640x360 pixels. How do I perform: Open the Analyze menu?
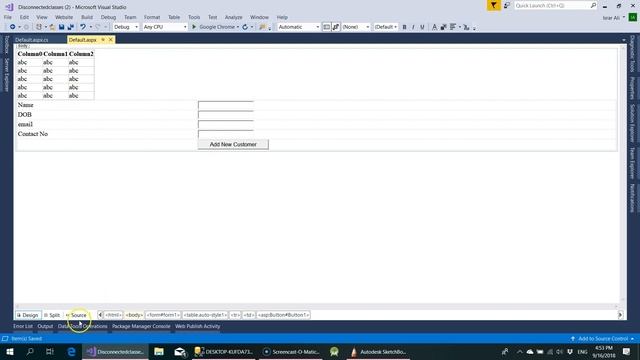[233, 17]
